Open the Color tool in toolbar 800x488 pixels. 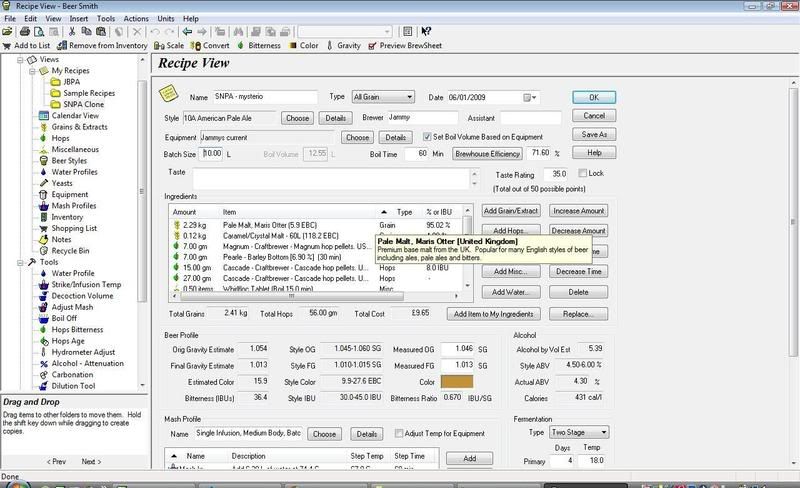[304, 45]
